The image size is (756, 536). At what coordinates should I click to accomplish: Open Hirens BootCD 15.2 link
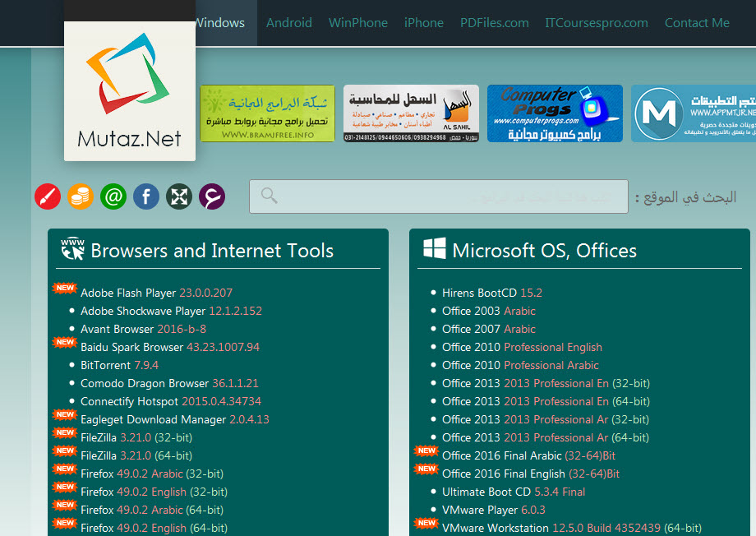[x=492, y=293]
